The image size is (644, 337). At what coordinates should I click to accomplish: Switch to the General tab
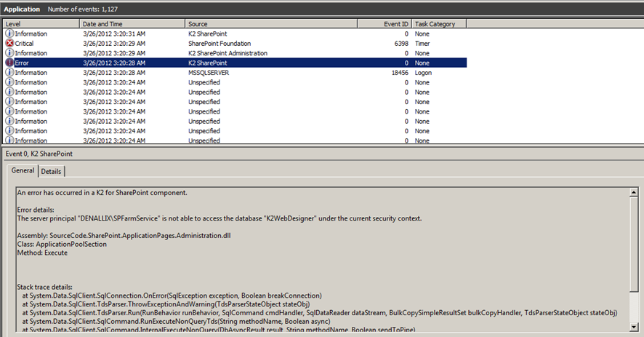pyautogui.click(x=23, y=170)
